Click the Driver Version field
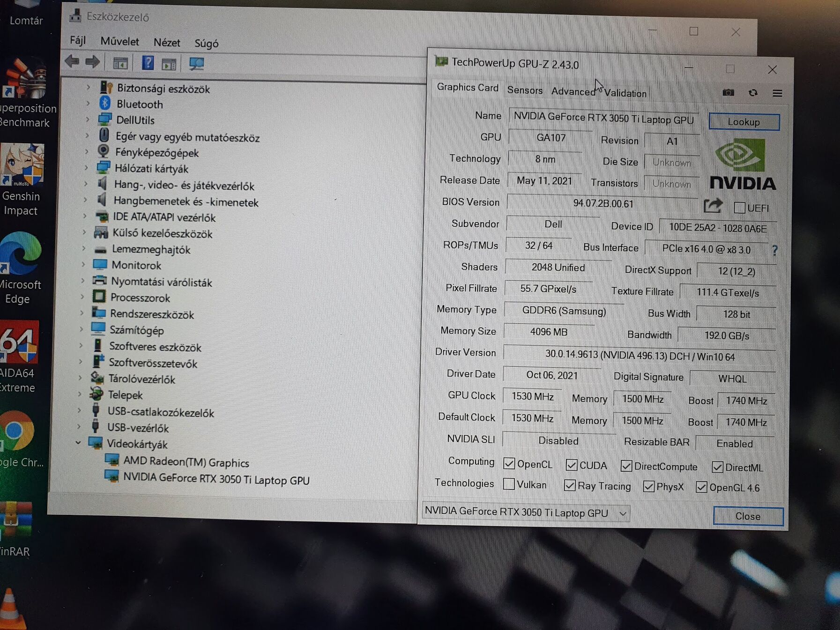Screen dimensions: 840x630 pos(639,356)
